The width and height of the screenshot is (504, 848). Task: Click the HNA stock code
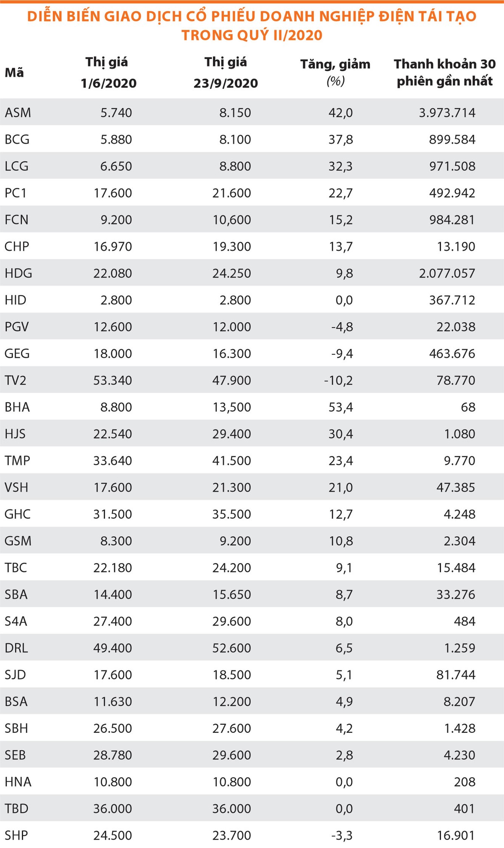(x=18, y=782)
